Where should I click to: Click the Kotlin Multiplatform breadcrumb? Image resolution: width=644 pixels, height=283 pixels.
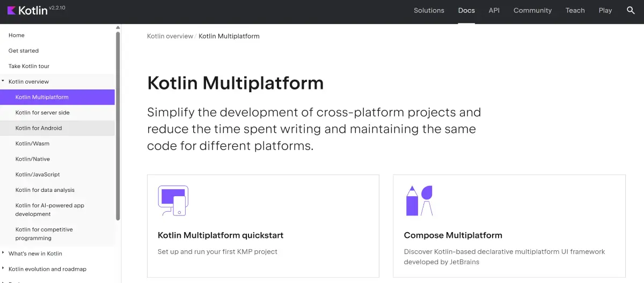[229, 36]
